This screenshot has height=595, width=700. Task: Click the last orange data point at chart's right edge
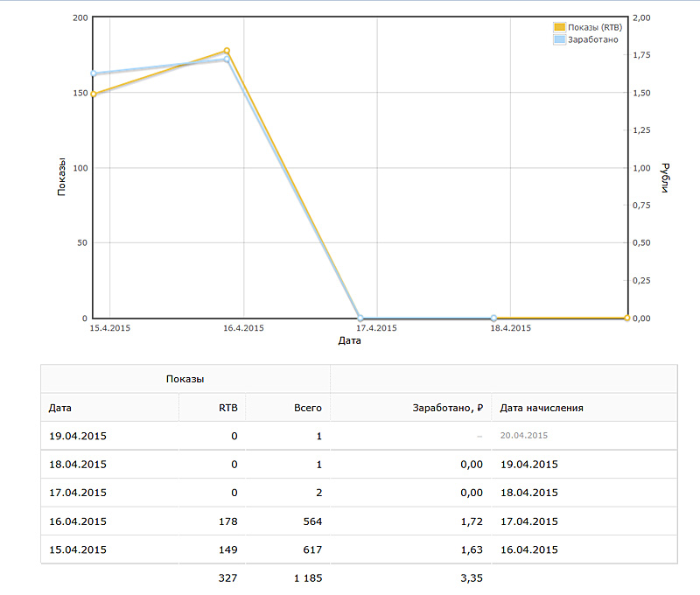626,318
